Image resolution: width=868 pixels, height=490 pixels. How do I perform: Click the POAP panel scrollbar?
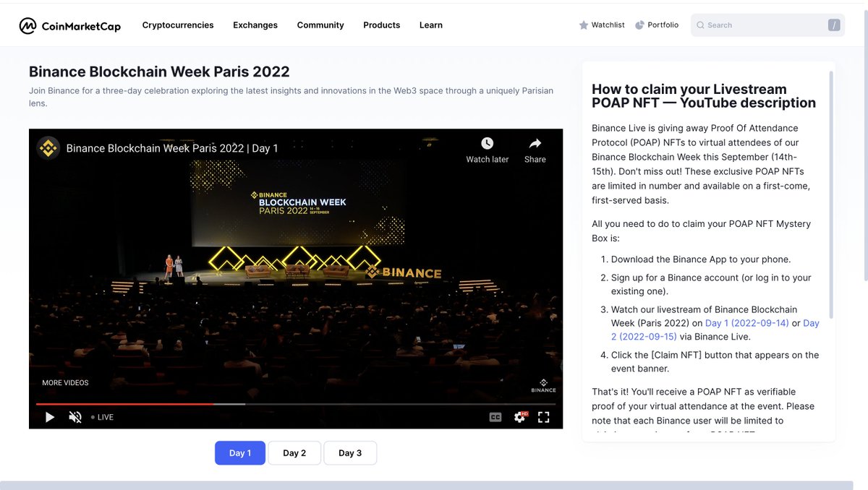(x=831, y=195)
